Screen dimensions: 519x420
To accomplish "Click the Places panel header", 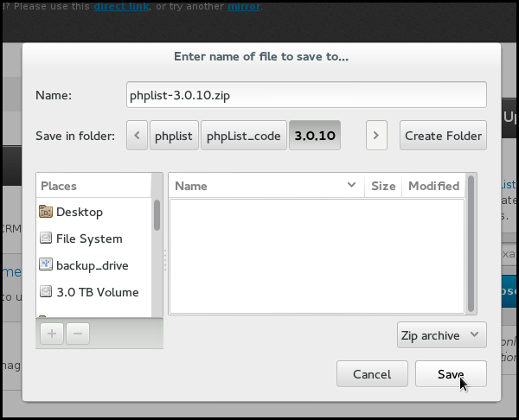I will pyautogui.click(x=94, y=186).
